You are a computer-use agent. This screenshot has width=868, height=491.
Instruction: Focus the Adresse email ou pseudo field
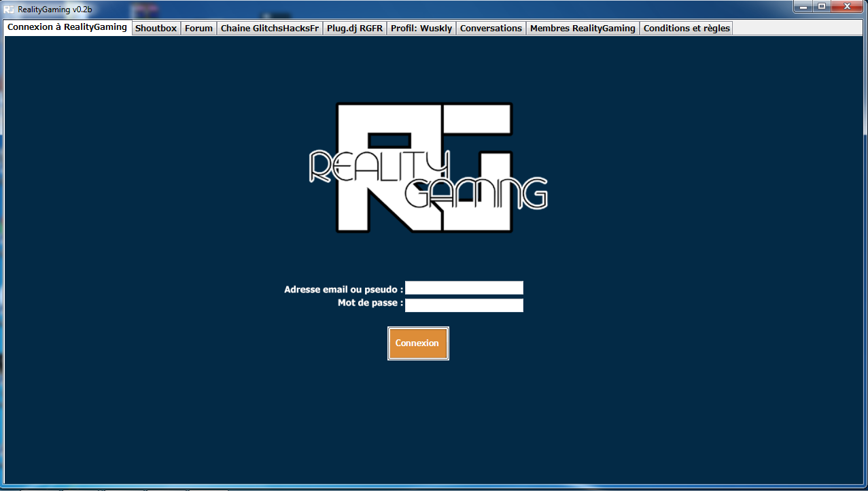point(464,288)
